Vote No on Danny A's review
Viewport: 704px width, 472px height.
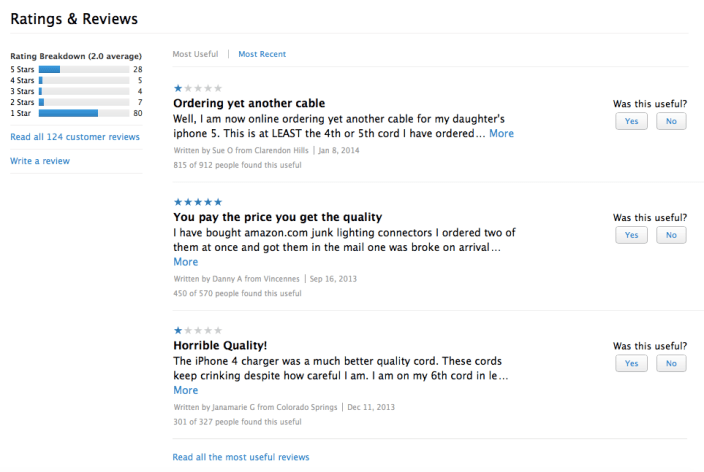pos(670,235)
